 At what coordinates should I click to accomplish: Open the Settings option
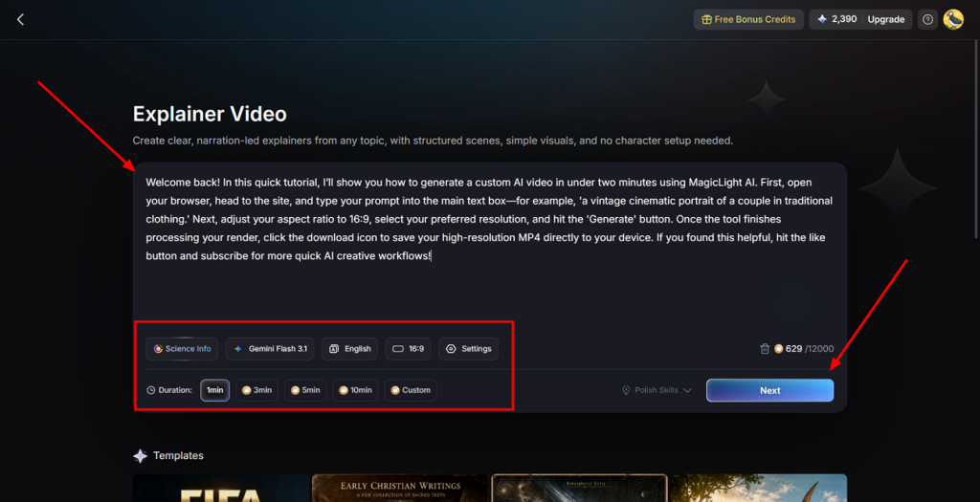point(469,349)
